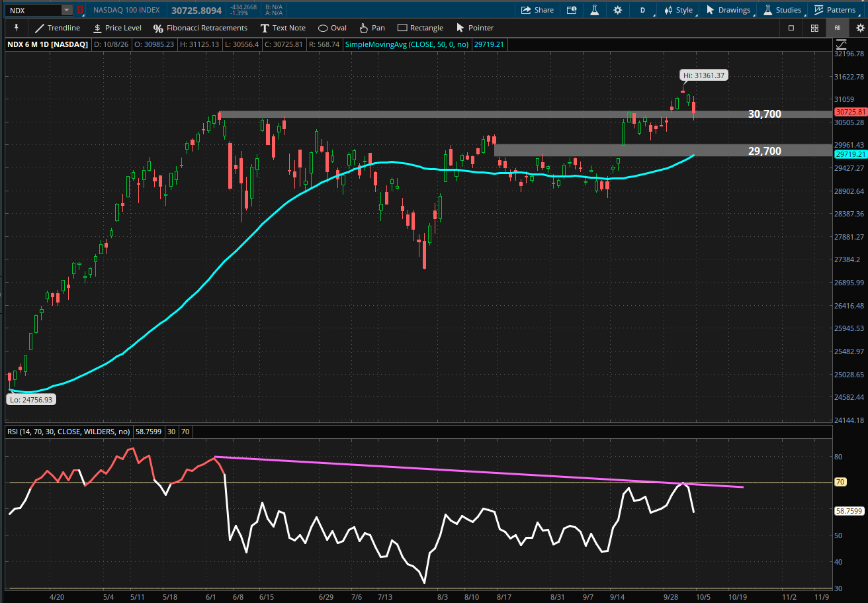The width and height of the screenshot is (868, 603).
Task: Select the Trendline drawing tool
Action: (58, 28)
